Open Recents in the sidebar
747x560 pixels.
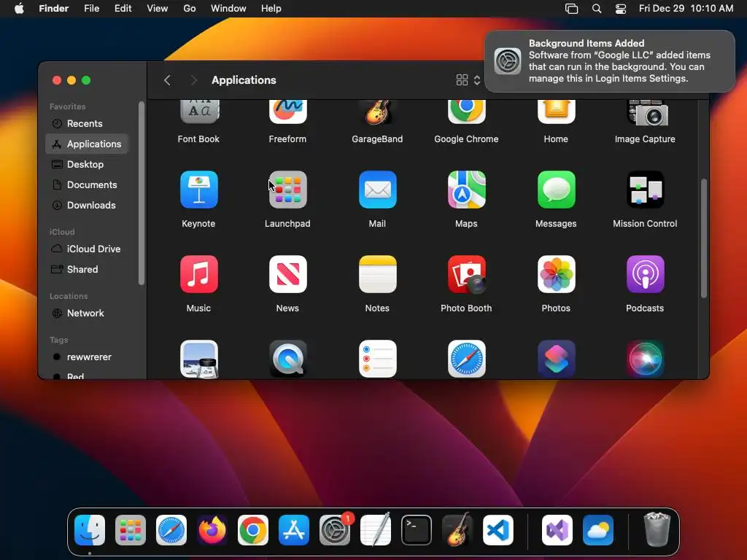click(x=87, y=123)
